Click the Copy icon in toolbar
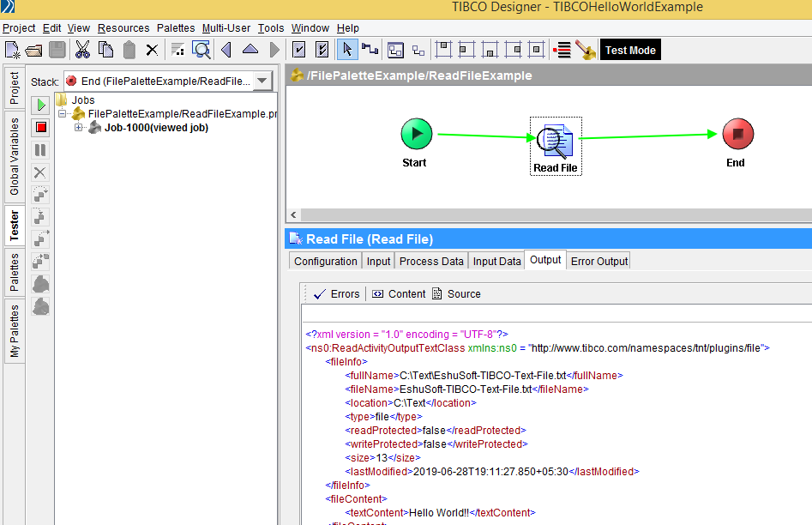The height and width of the screenshot is (525, 812). click(105, 51)
